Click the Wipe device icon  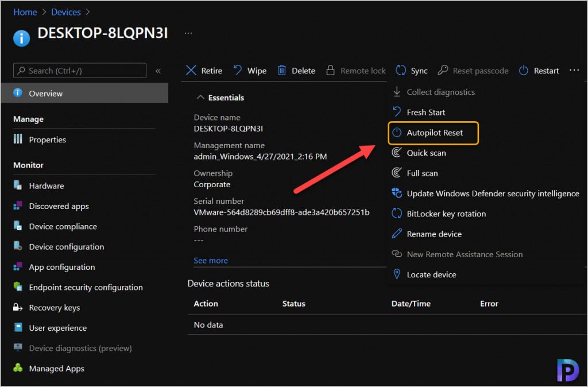(237, 70)
